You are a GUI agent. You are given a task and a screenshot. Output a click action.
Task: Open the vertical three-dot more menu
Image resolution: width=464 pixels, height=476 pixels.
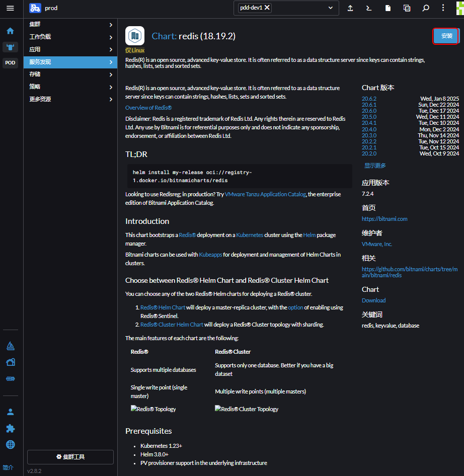click(x=443, y=8)
